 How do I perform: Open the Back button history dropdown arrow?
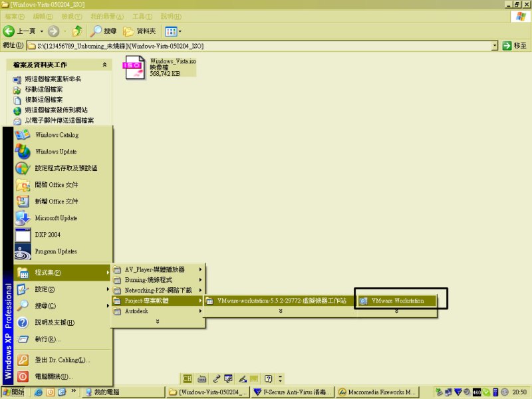41,31
